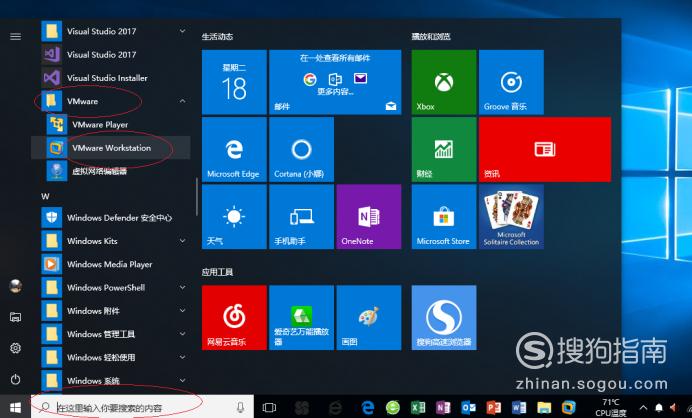The image size is (692, 418).
Task: Launch the OneNote tile
Action: (x=369, y=217)
